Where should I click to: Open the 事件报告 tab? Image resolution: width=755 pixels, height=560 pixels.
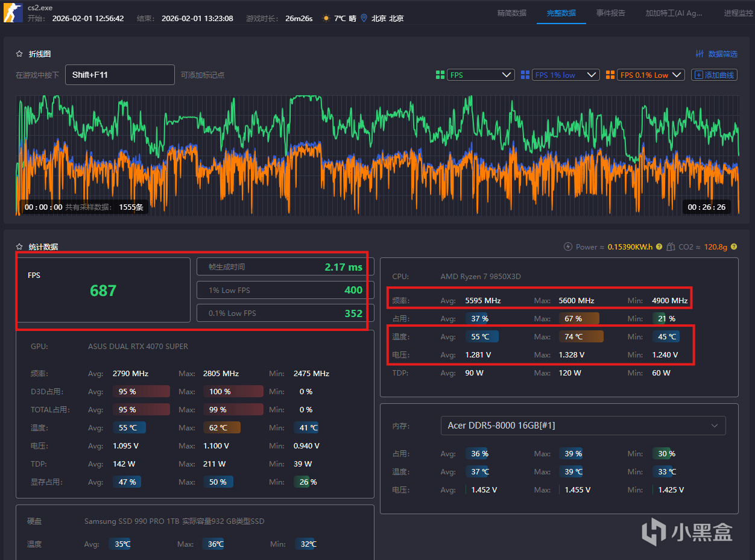click(610, 13)
